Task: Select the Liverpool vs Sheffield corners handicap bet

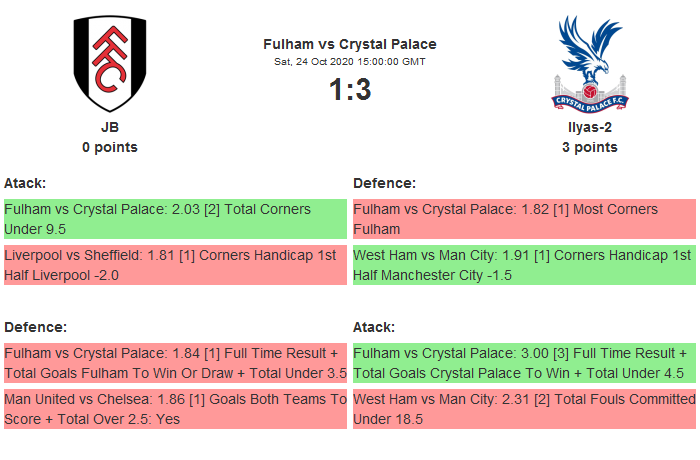Action: pos(174,265)
